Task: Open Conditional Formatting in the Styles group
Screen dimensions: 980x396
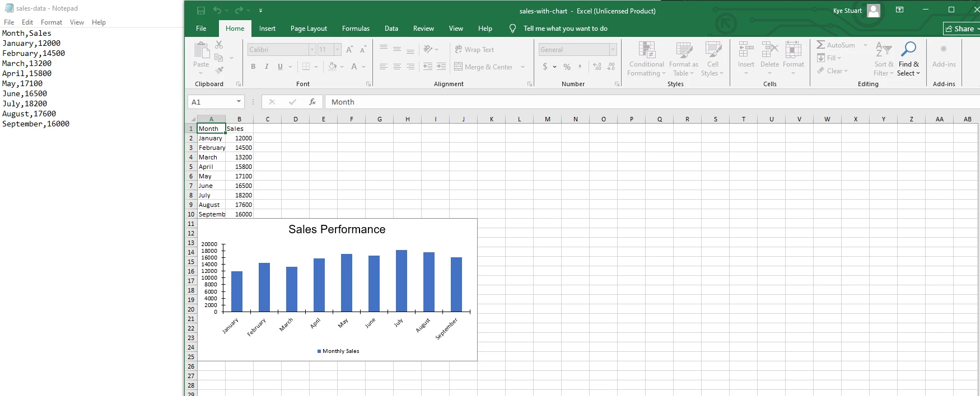Action: pyautogui.click(x=647, y=59)
